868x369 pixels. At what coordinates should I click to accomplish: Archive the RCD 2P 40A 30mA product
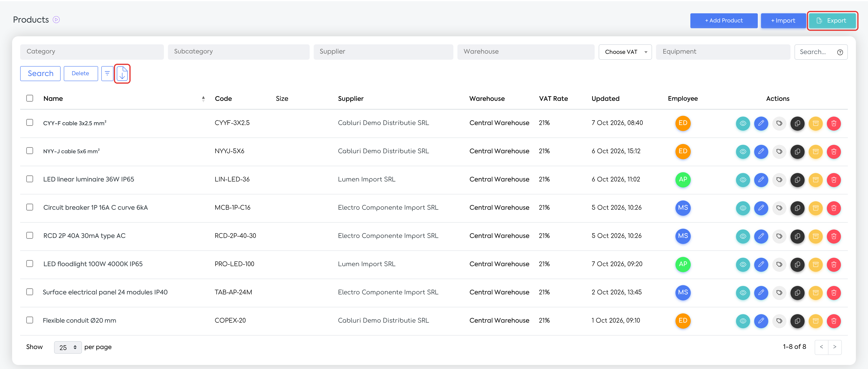(816, 236)
